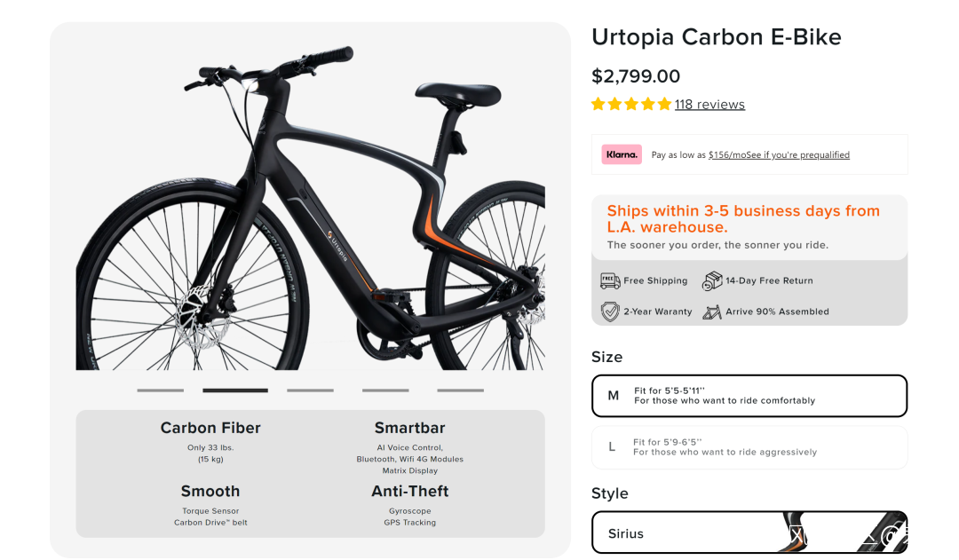Switch to the fourth carousel slide indicator
Screen dimensions: 959x560
(x=385, y=390)
